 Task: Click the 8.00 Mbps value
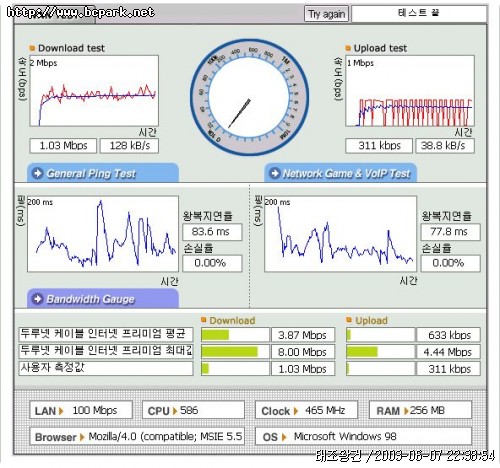point(303,352)
